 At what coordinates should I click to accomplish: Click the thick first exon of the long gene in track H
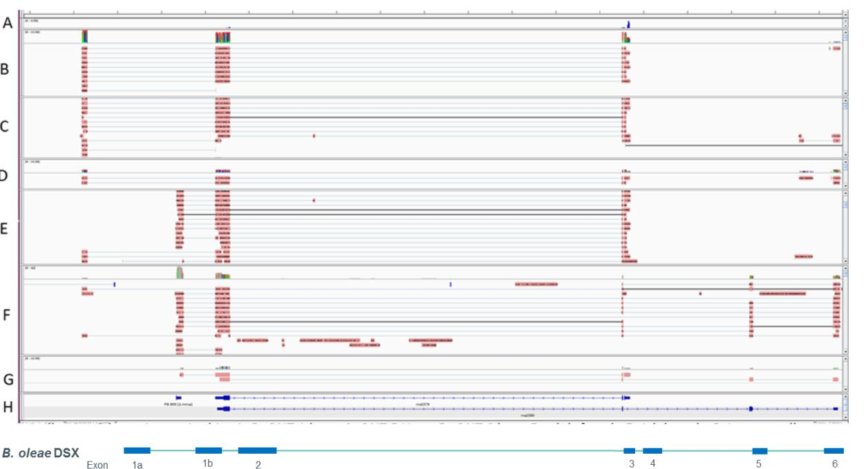[x=223, y=397]
